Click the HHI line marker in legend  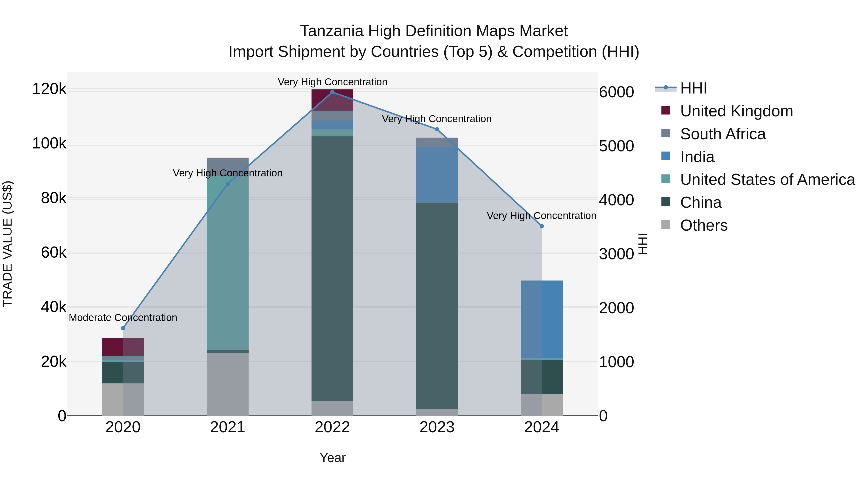(665, 88)
